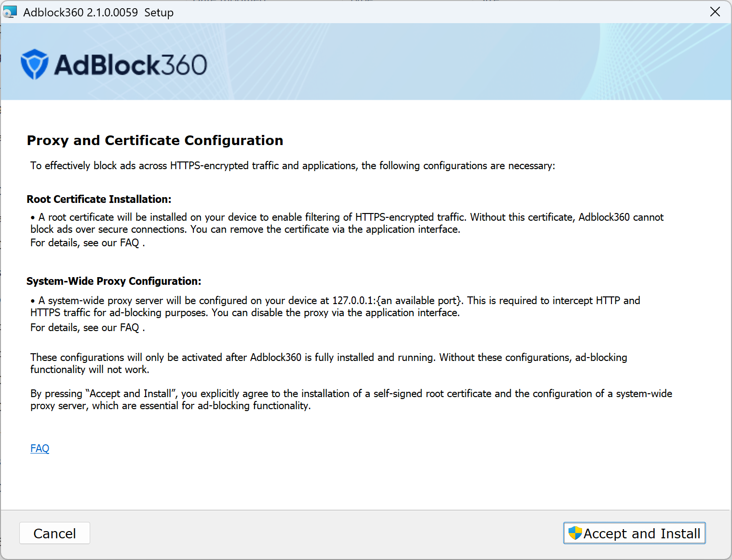Close the Adblock360 Setup window
Screen dimensions: 732x560
pyautogui.click(x=715, y=12)
